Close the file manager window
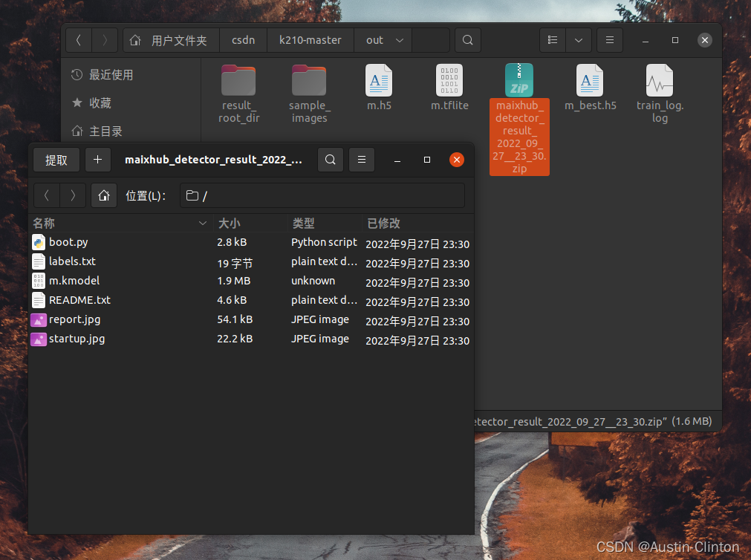The height and width of the screenshot is (560, 751). pyautogui.click(x=704, y=40)
